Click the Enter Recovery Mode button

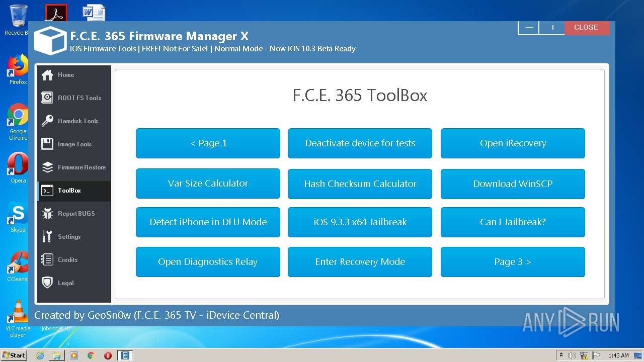(360, 262)
